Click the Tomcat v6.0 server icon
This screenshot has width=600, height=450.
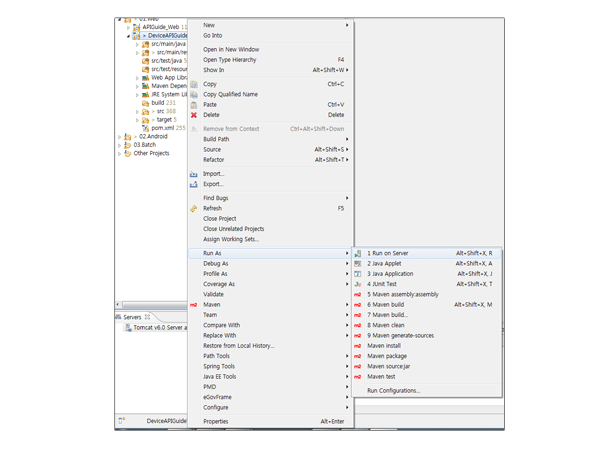pyautogui.click(x=128, y=328)
